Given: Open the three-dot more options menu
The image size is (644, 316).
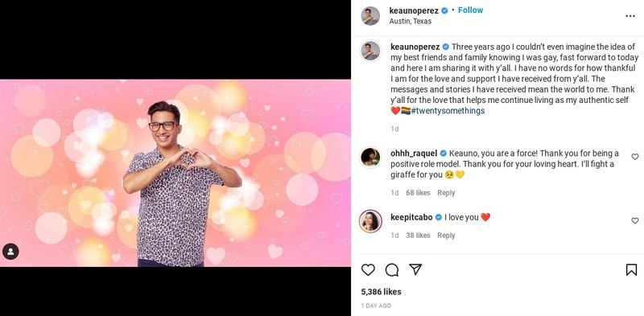Looking at the screenshot, I should (x=630, y=16).
